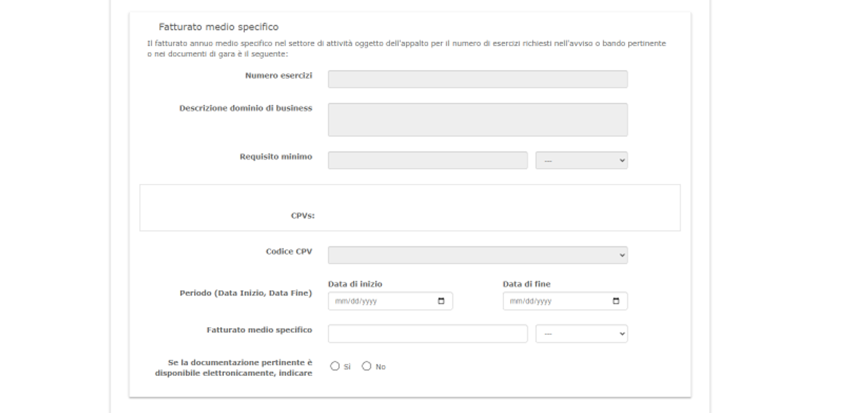Click the Numero esercizi label
The width and height of the screenshot is (868, 413).
(x=278, y=75)
